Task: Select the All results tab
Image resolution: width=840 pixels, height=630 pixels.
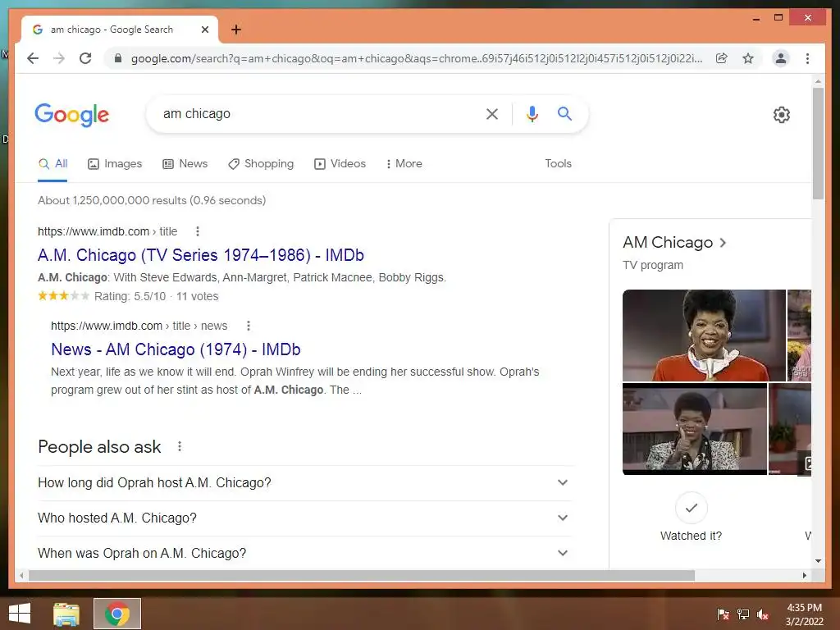Action: pyautogui.click(x=52, y=163)
